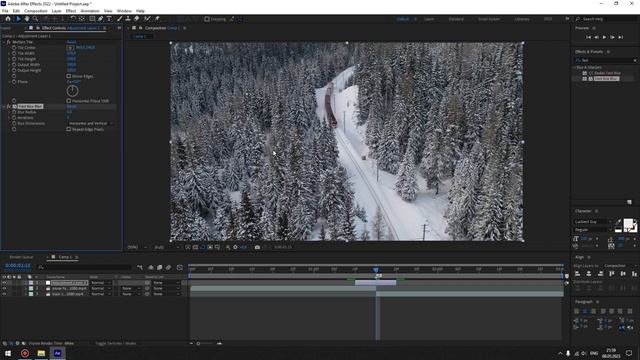
Task: Go to first frame in Preview panel
Action: click(x=589, y=37)
